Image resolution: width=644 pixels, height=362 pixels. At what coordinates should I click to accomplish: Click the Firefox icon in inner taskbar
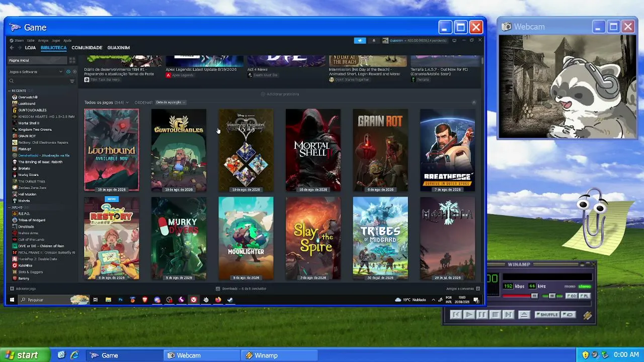pos(218,300)
